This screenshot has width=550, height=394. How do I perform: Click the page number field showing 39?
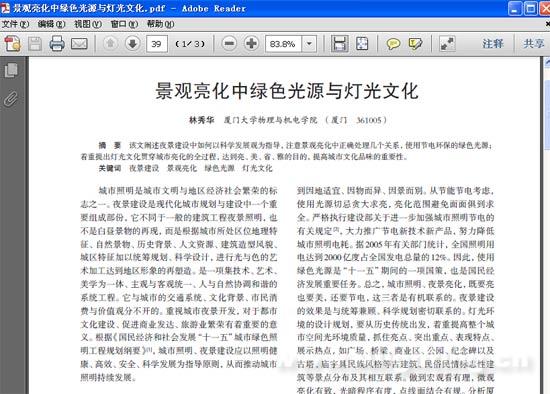coord(156,44)
